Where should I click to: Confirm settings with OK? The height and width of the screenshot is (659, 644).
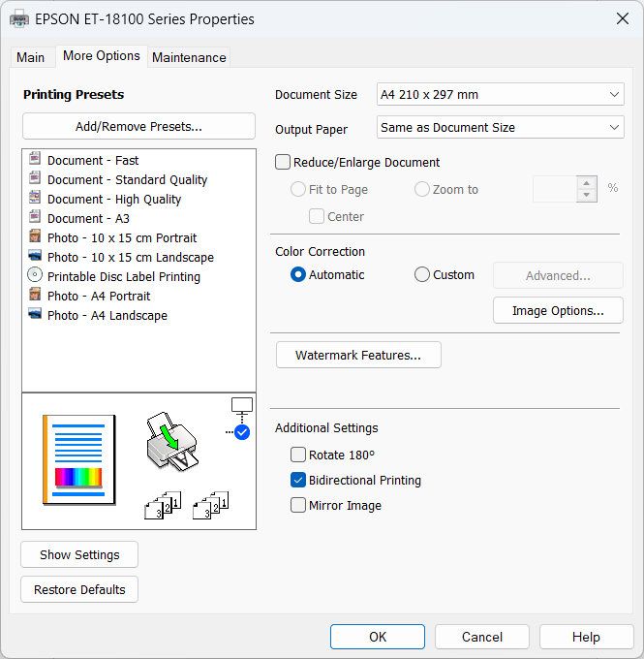pos(378,637)
